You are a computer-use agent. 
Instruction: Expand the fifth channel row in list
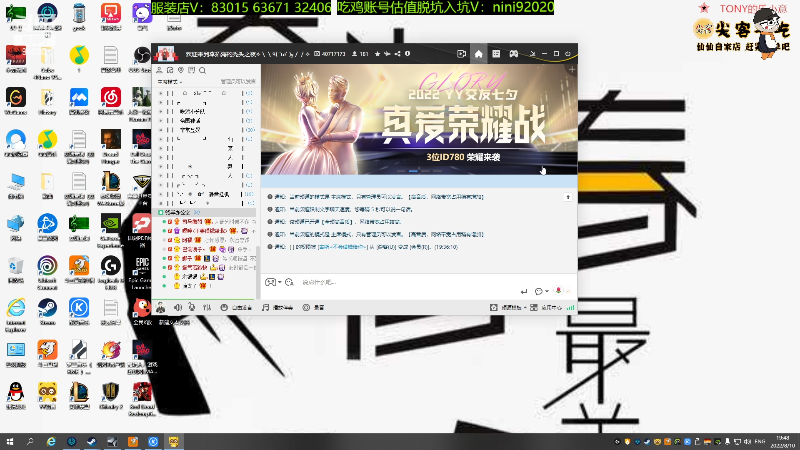pos(161,130)
